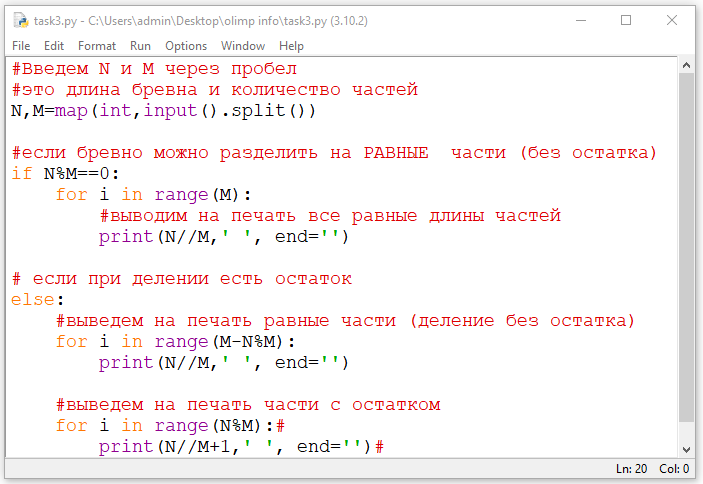703x484 pixels.
Task: Click the vertical scrollbar thumb
Action: tap(686, 247)
